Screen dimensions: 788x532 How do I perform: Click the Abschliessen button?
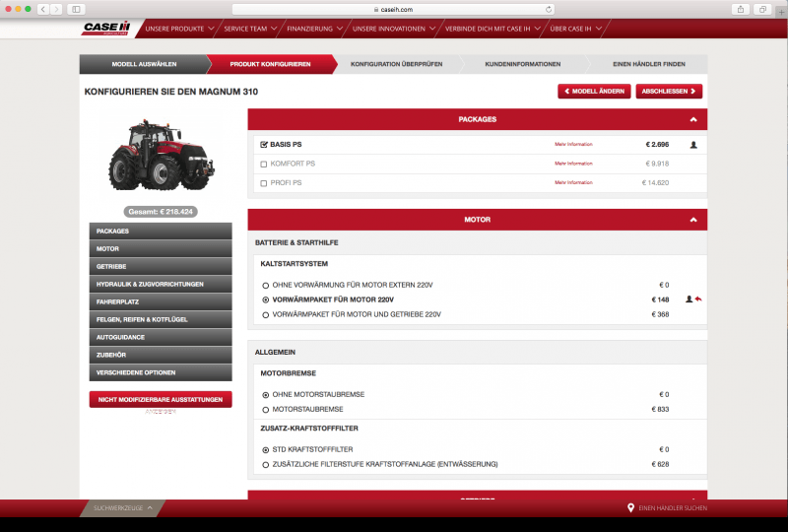669,91
